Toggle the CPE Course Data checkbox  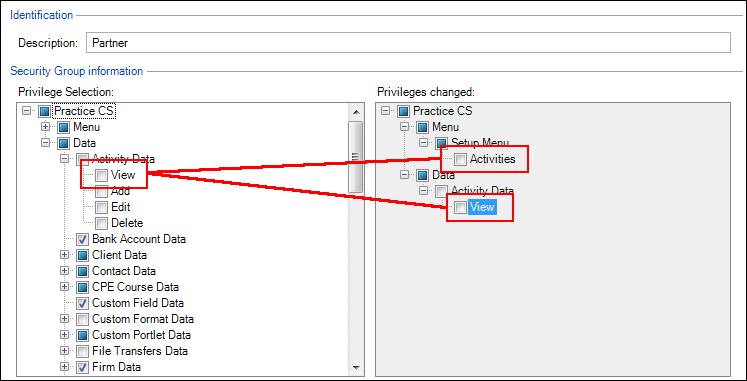click(x=83, y=287)
